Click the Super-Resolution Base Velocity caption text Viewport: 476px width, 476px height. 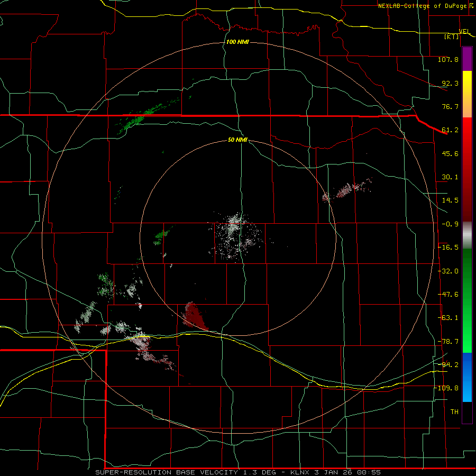pyautogui.click(x=237, y=472)
